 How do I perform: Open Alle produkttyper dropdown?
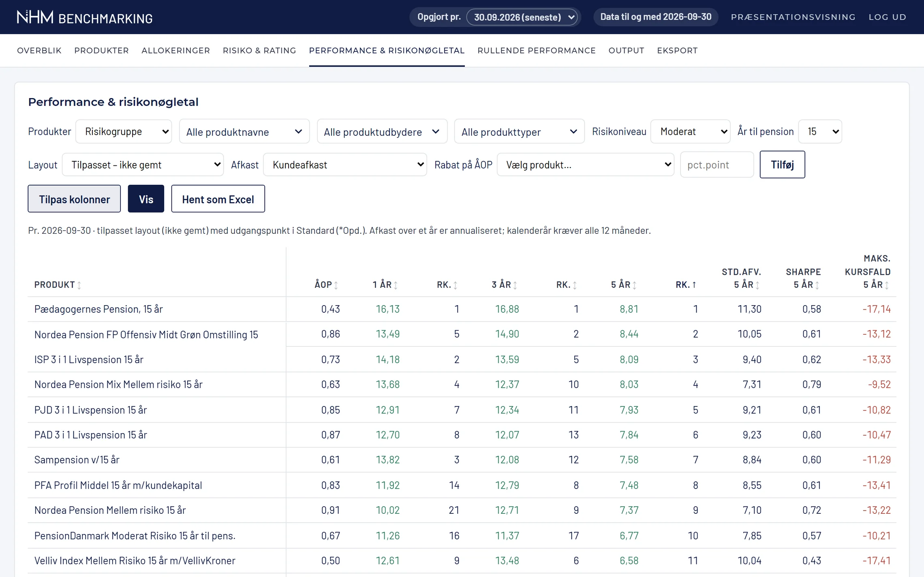click(520, 131)
